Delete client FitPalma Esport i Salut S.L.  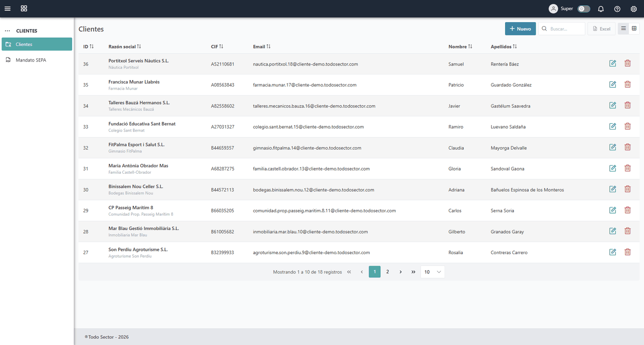tap(627, 147)
